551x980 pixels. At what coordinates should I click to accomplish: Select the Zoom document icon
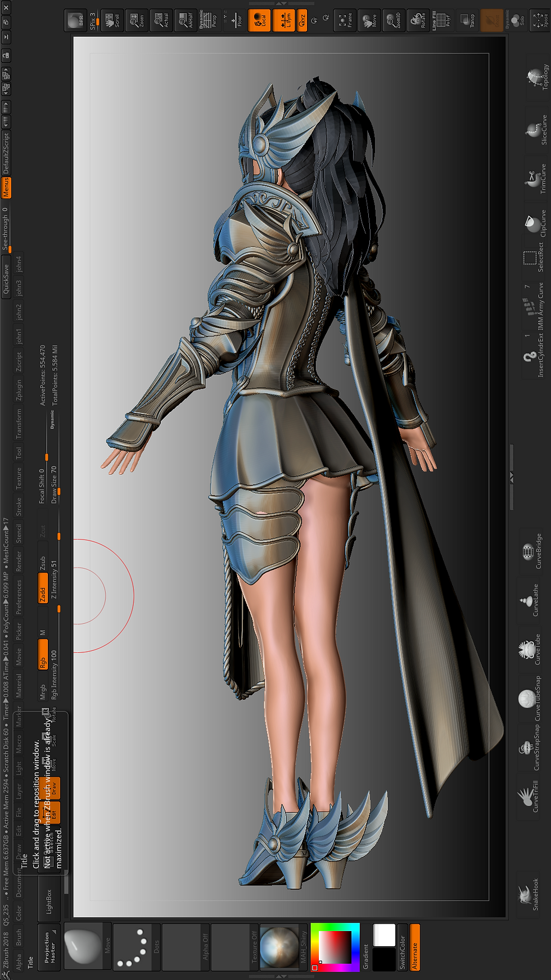tap(136, 21)
